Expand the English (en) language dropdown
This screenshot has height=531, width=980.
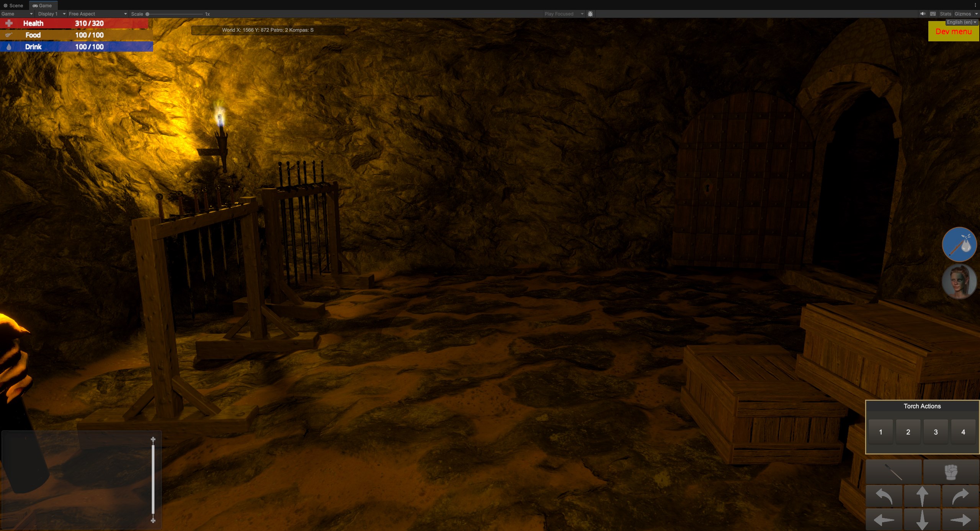tap(962, 22)
